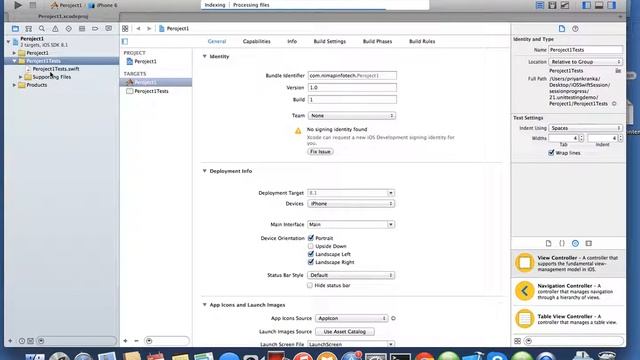The width and height of the screenshot is (640, 360).
Task: Collapse the Deployment Info section
Action: tap(204, 171)
